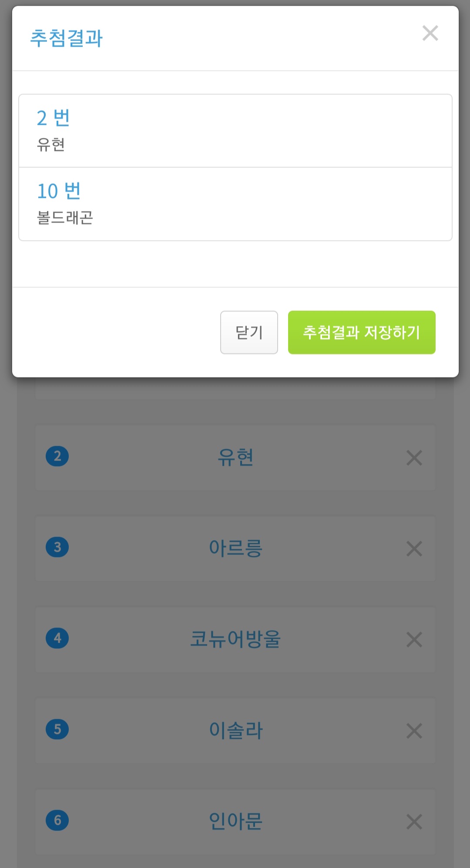Select the 10 번 볼드래곤 result row
Screen dimensions: 470x868
235,204
